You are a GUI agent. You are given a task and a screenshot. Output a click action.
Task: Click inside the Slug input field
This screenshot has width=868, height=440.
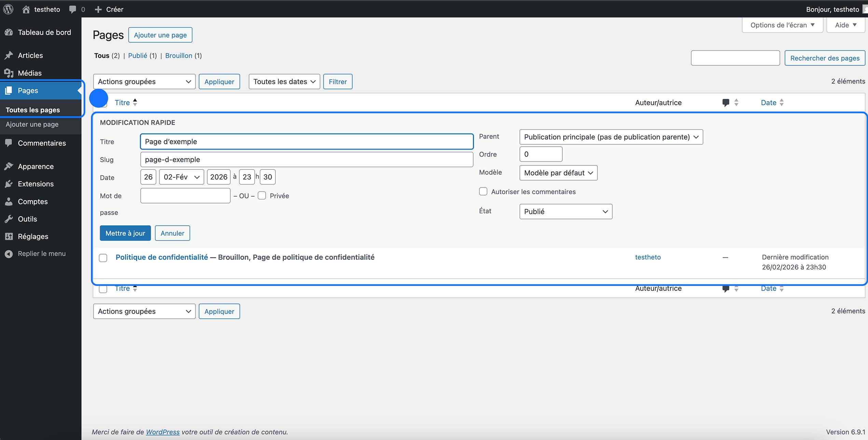click(x=306, y=159)
